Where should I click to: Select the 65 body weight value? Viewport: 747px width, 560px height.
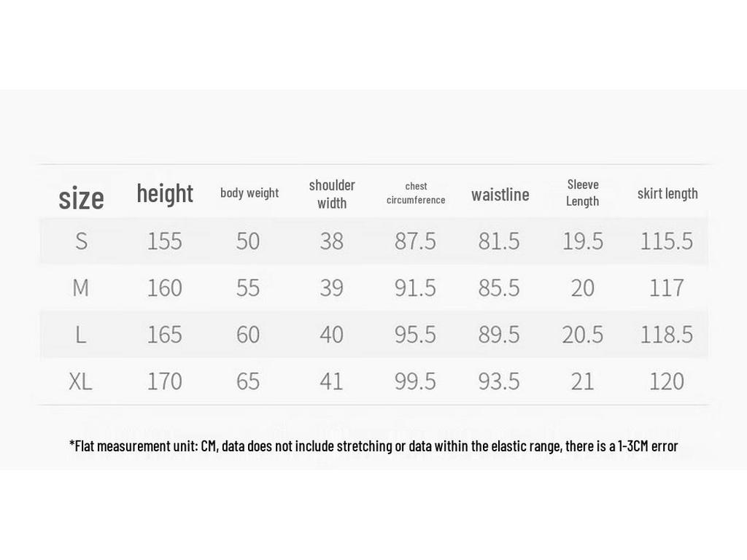(248, 381)
